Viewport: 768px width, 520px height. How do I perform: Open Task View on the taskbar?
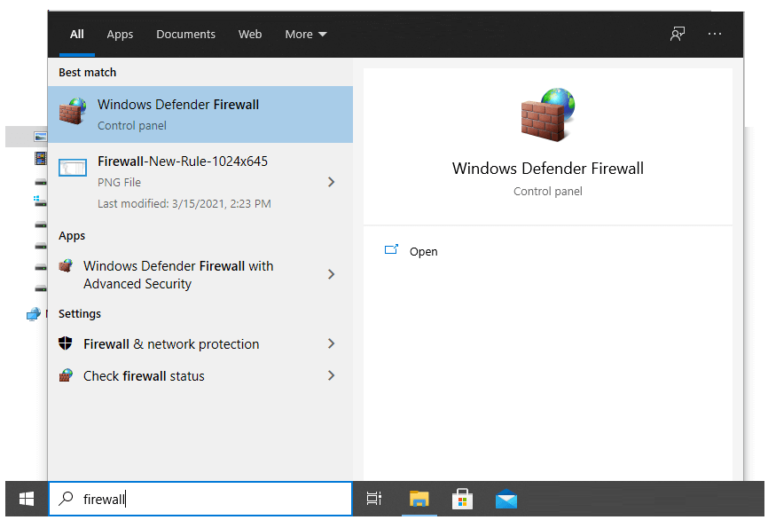pos(374,499)
